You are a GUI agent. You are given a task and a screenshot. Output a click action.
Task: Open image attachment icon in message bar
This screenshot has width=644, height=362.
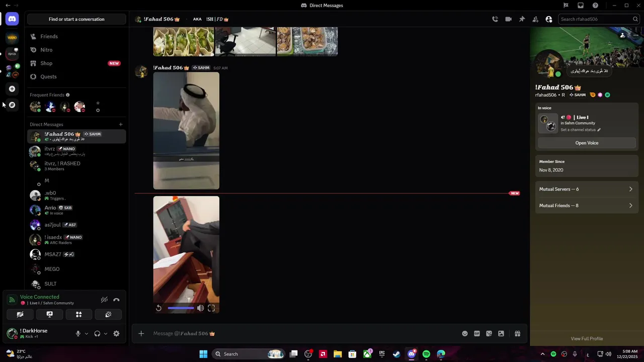point(501,333)
